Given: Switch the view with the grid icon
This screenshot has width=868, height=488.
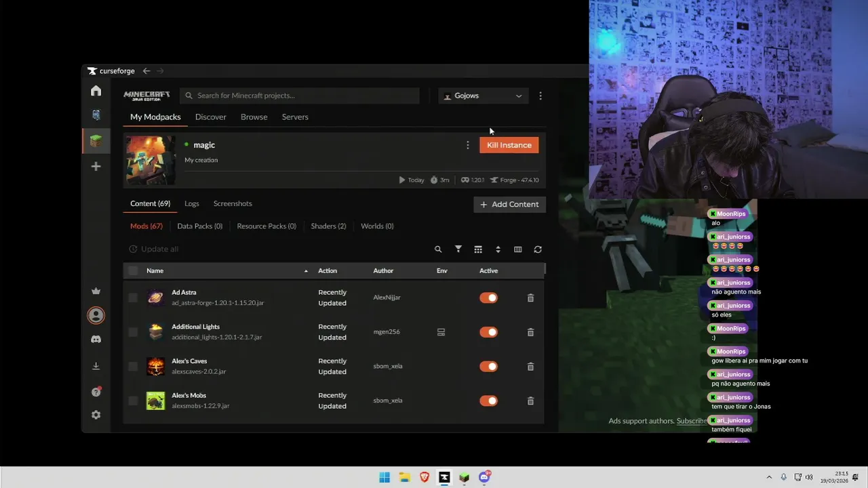Looking at the screenshot, I should tap(478, 249).
